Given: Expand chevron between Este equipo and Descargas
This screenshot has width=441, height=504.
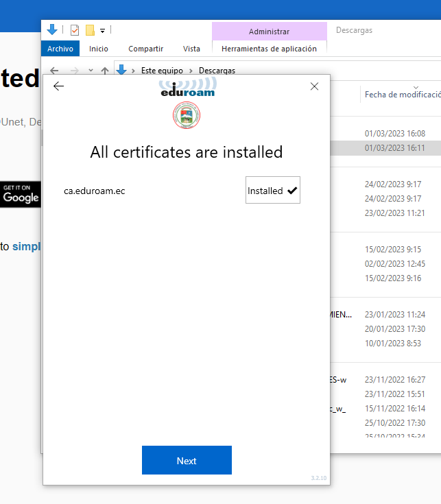Looking at the screenshot, I should pos(191,71).
